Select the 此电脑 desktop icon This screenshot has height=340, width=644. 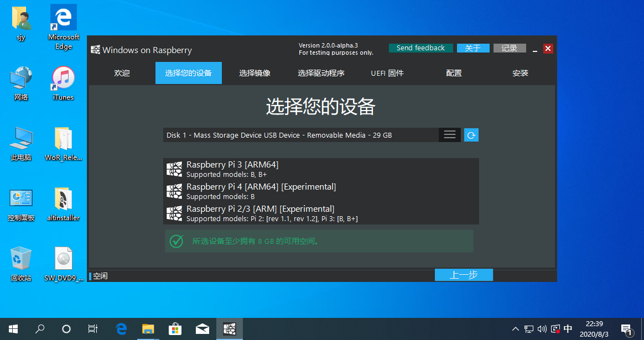click(21, 144)
